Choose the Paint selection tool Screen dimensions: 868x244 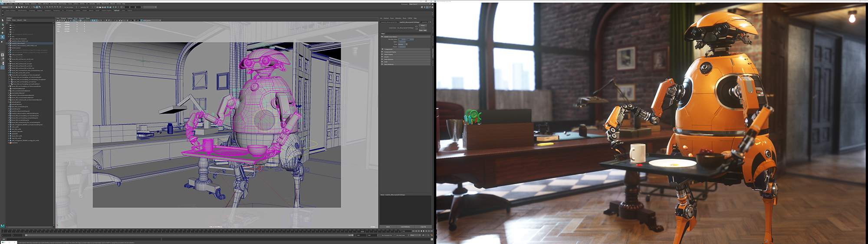click(2, 28)
